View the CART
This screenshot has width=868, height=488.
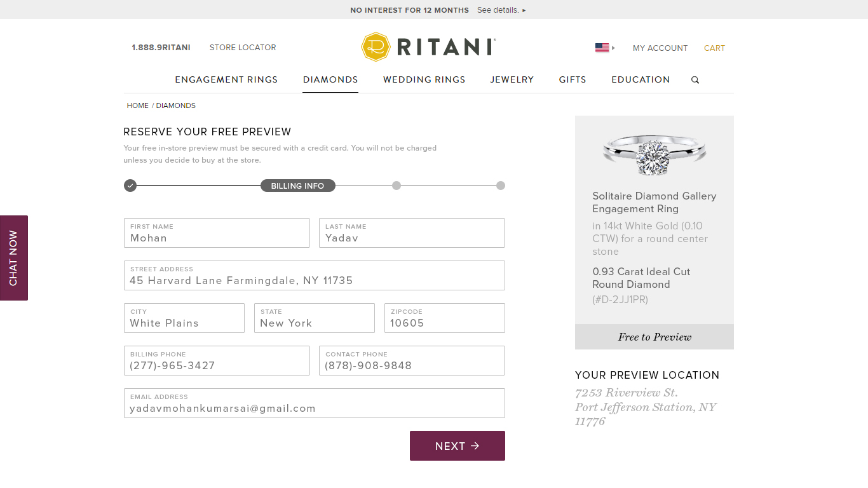[714, 48]
